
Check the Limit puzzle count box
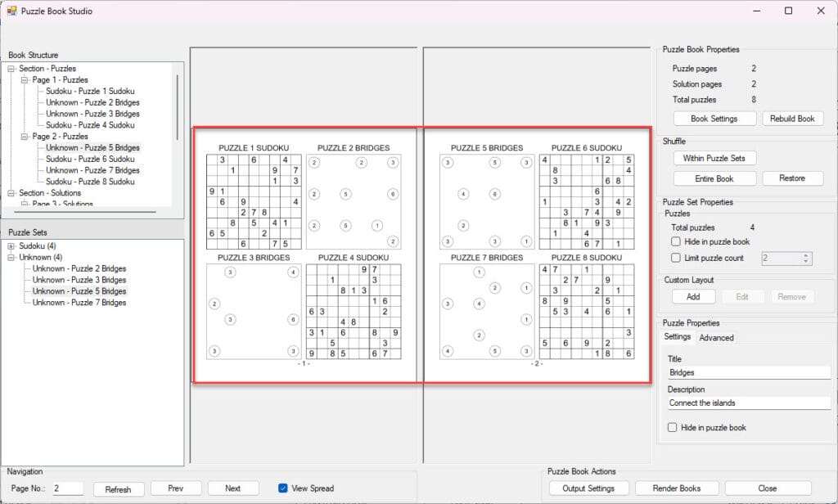click(675, 258)
